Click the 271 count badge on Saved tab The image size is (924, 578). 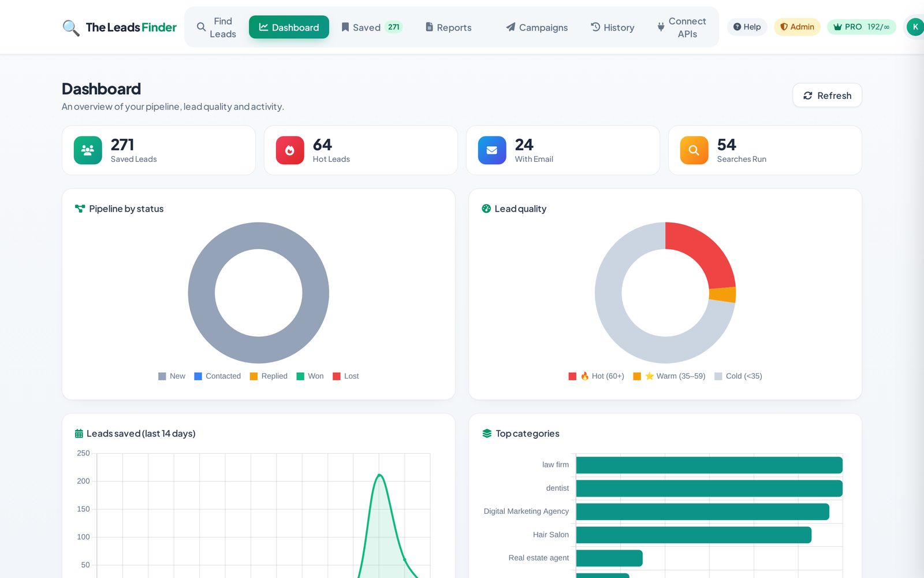[394, 27]
